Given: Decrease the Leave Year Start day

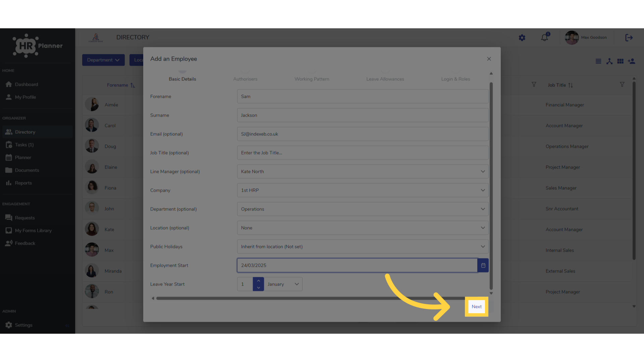Looking at the screenshot, I should pyautogui.click(x=258, y=288).
